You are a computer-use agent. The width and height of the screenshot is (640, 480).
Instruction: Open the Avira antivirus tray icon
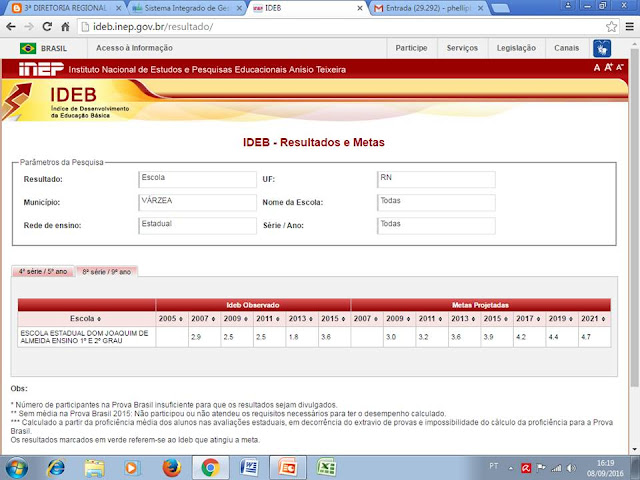[x=526, y=468]
